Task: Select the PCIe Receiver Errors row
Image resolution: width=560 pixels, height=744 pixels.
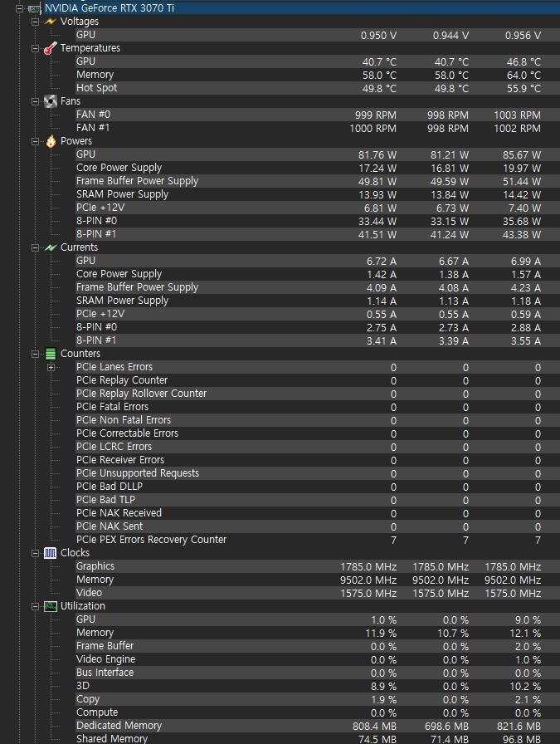Action: [317, 460]
